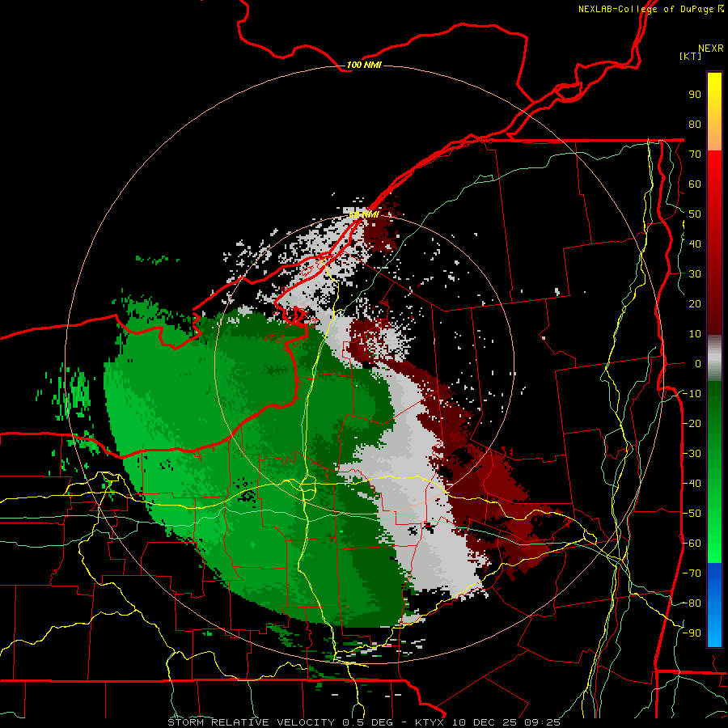Select the -50 knots scale label
This screenshot has height=728, width=728.
pos(692,514)
